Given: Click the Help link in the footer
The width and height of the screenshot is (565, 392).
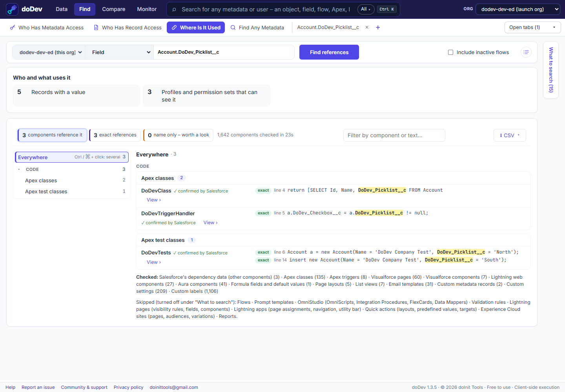Looking at the screenshot, I should pos(11,387).
